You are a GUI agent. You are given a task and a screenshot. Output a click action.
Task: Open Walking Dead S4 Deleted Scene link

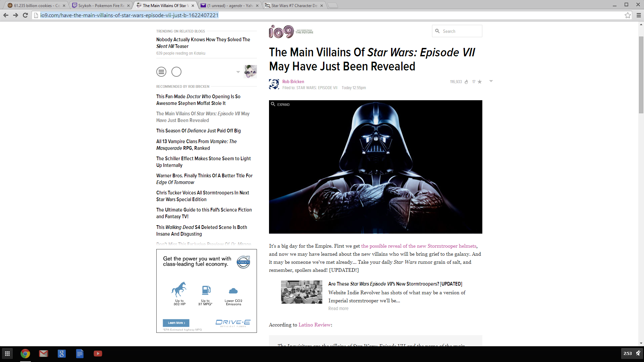tap(202, 231)
